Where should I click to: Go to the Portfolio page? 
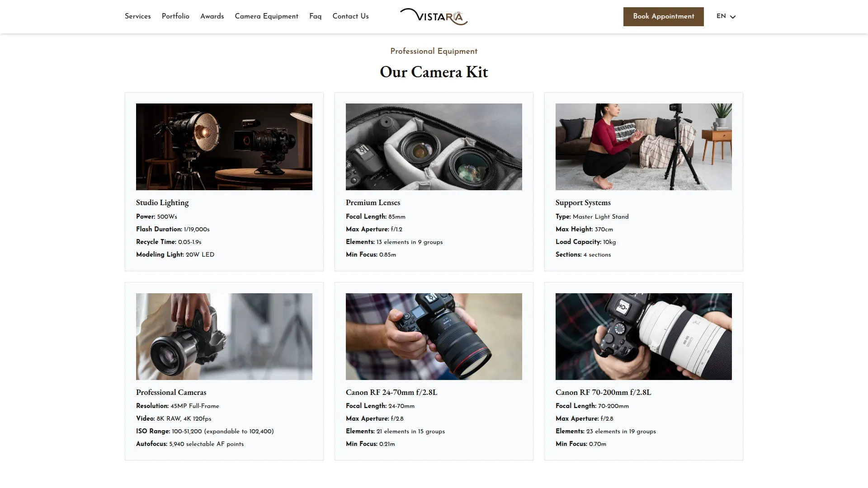pos(175,16)
